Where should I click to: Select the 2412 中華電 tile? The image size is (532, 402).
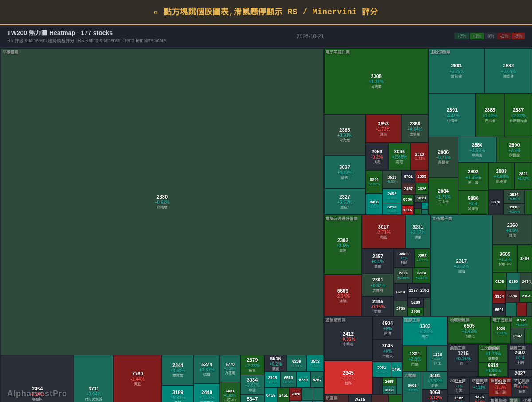(348, 339)
